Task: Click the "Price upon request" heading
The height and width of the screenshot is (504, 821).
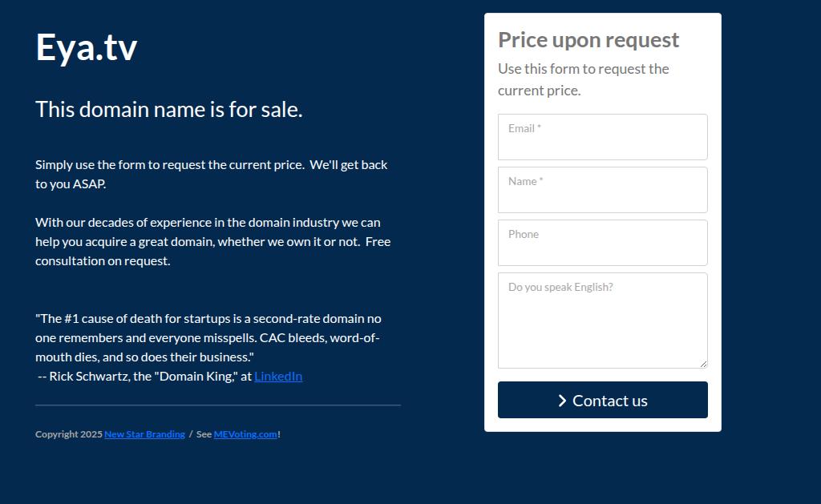Action: click(588, 40)
